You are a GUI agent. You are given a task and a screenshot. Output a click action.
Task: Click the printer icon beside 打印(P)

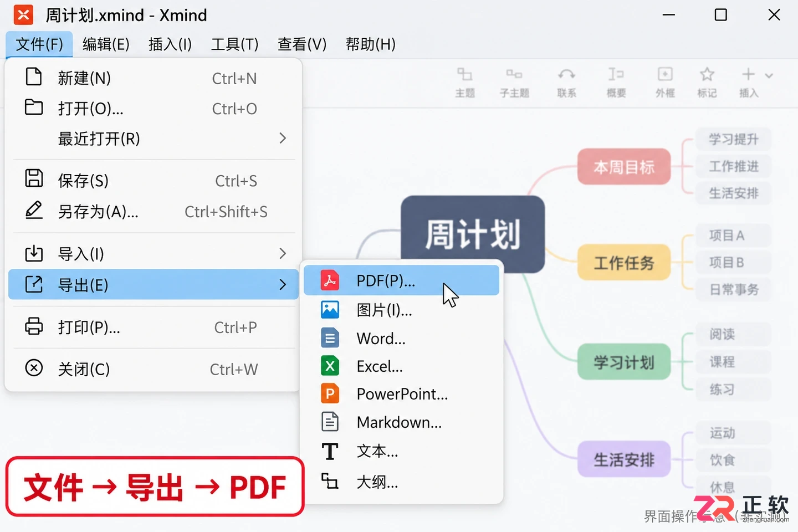click(x=34, y=326)
